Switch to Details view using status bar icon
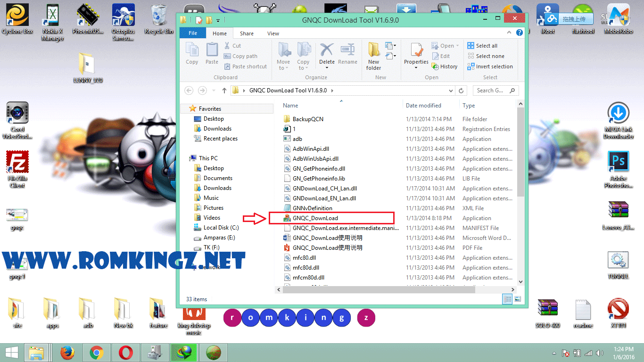The width and height of the screenshot is (644, 362). click(x=508, y=299)
